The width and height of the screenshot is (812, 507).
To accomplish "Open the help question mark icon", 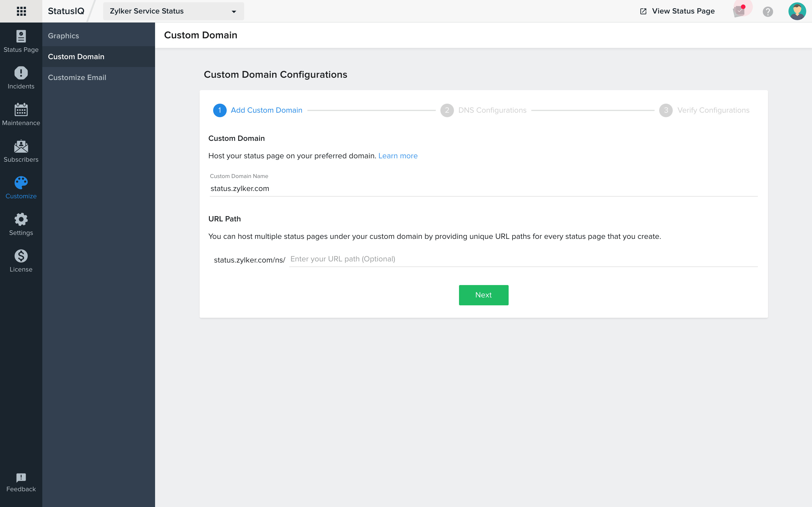I will 768,11.
